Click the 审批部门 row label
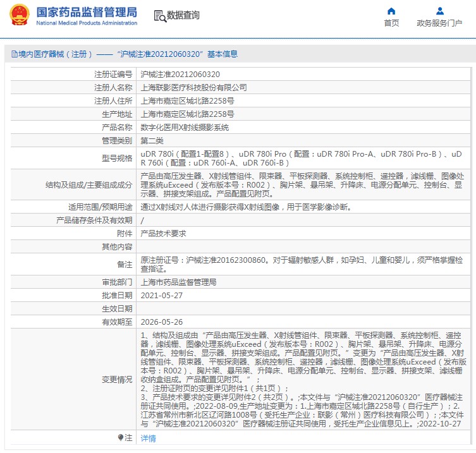This screenshot has width=476, height=453. (x=117, y=282)
